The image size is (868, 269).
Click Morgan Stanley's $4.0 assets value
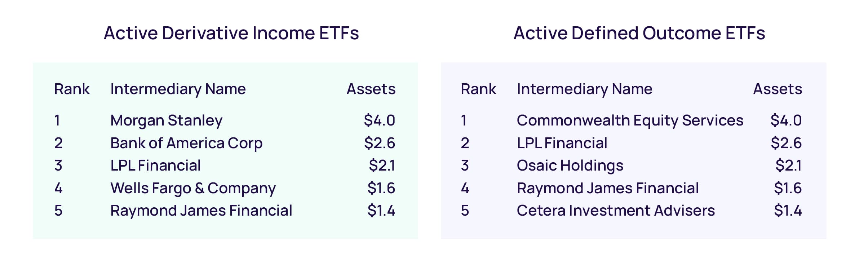pos(379,120)
